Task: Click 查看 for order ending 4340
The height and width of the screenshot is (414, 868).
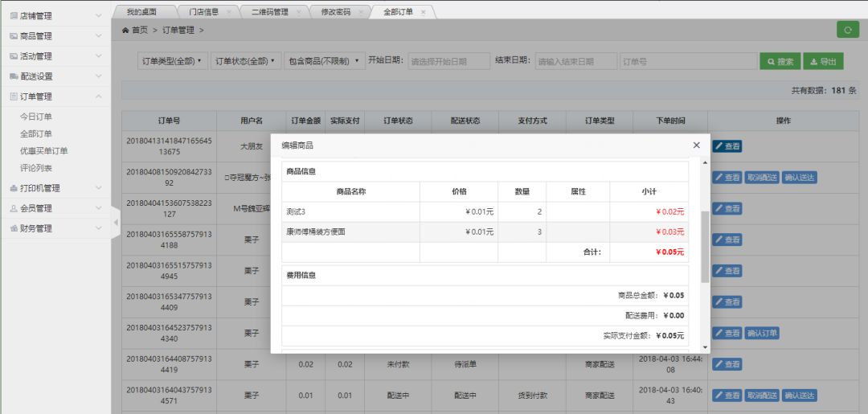Action: point(727,333)
